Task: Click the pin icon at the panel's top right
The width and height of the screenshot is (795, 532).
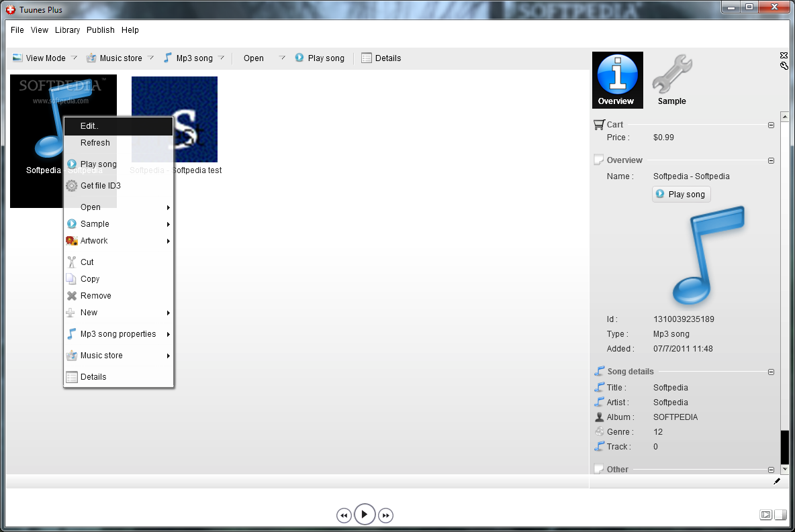Action: point(784,66)
